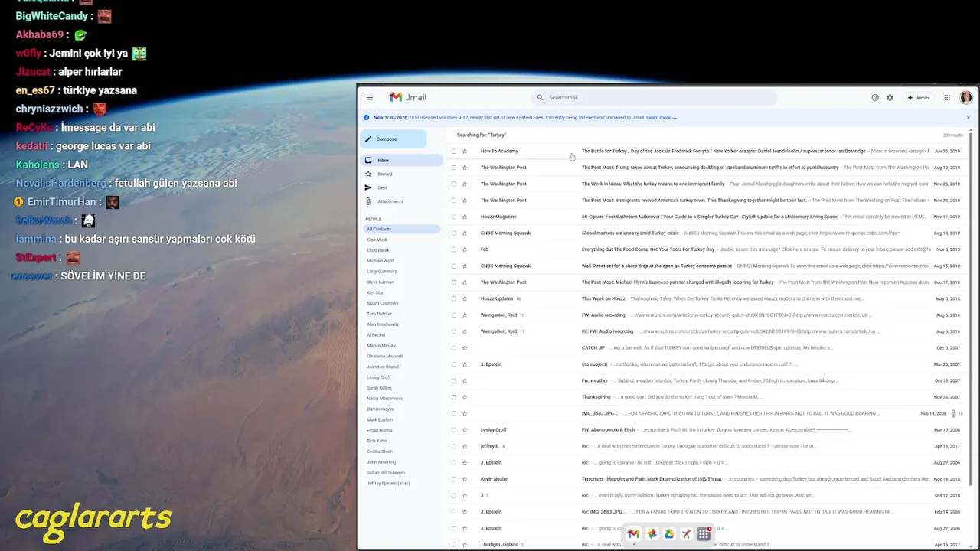The width and height of the screenshot is (980, 551).
Task: Open the help question mark icon
Action: (875, 98)
